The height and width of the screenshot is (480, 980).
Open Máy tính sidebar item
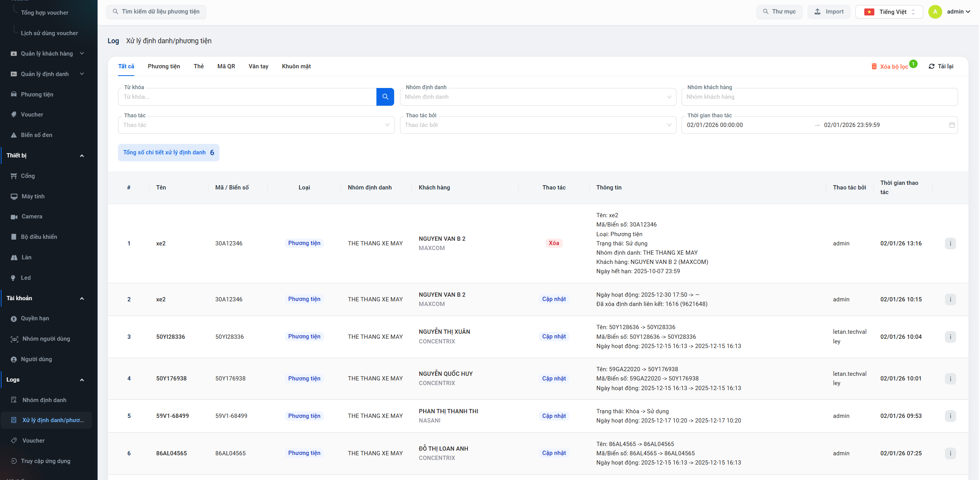(33, 196)
